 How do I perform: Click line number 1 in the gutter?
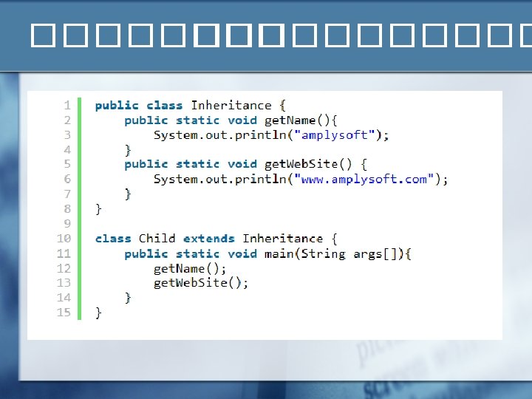tap(67, 106)
